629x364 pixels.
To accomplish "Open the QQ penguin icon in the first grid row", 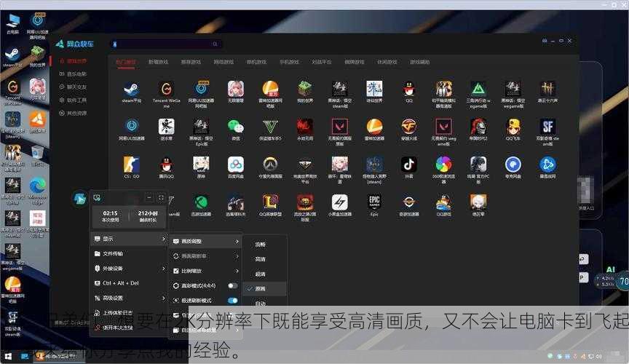I will pyautogui.click(x=408, y=89).
